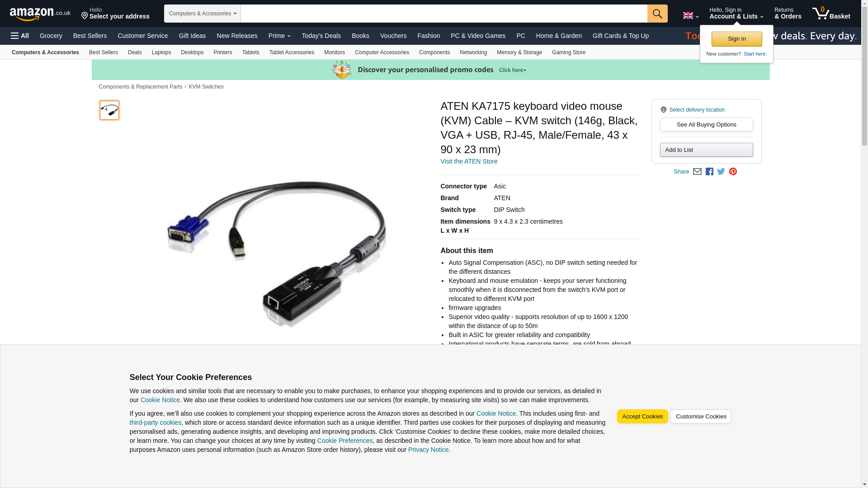Click the magnifying glass search button
The width and height of the screenshot is (868, 488).
coord(657,14)
